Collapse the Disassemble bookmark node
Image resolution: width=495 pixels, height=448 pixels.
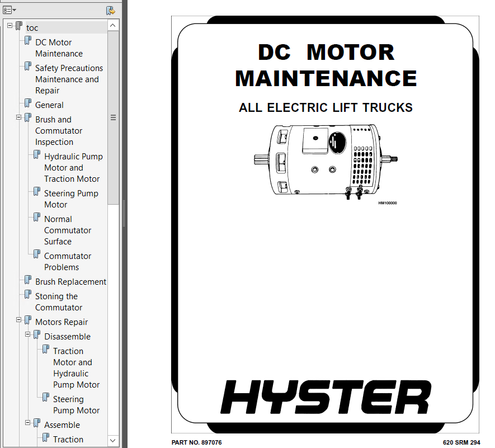[28, 334]
